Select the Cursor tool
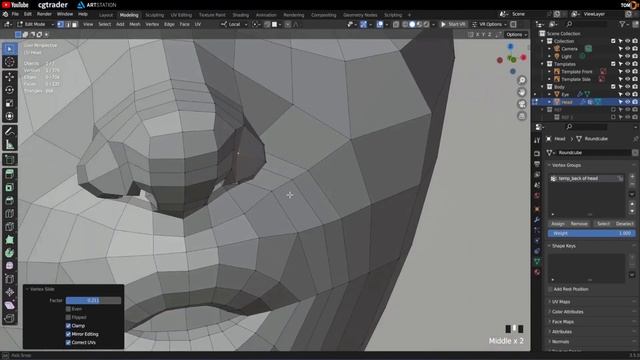This screenshot has width=640, height=360. (9, 62)
